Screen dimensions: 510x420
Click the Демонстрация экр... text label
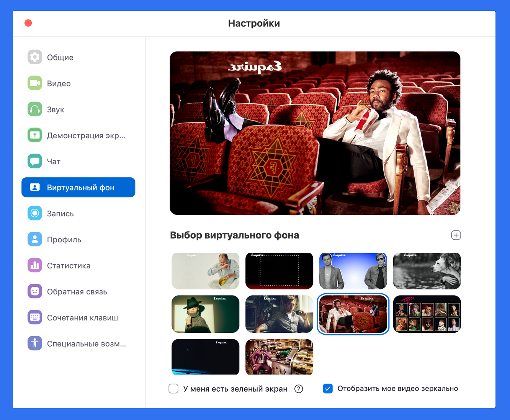click(x=86, y=136)
